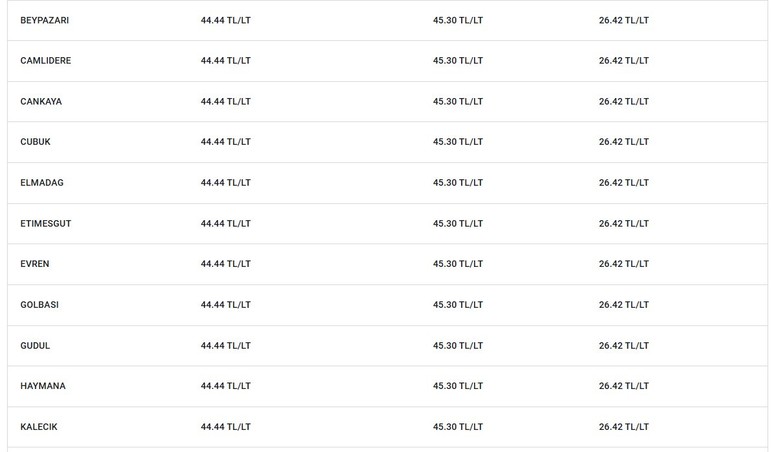Viewport: 772px width, 452px height.
Task: Click the CUBUK row label
Action: click(x=35, y=142)
